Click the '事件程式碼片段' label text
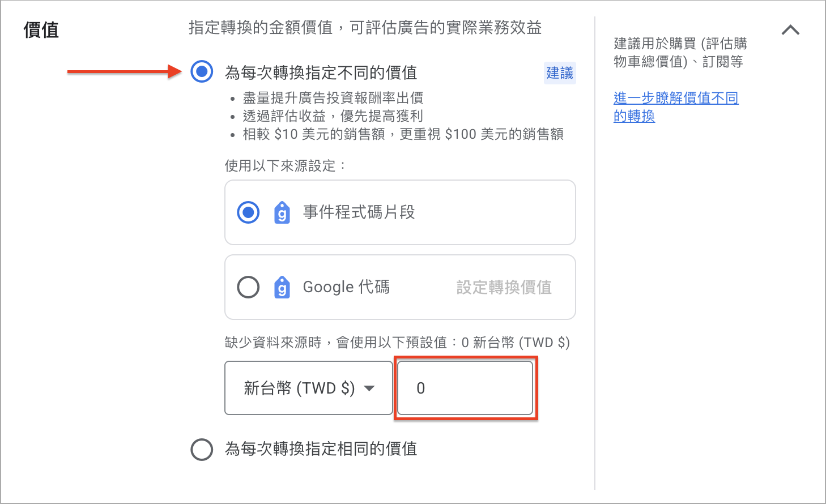The image size is (826, 504). point(359,212)
